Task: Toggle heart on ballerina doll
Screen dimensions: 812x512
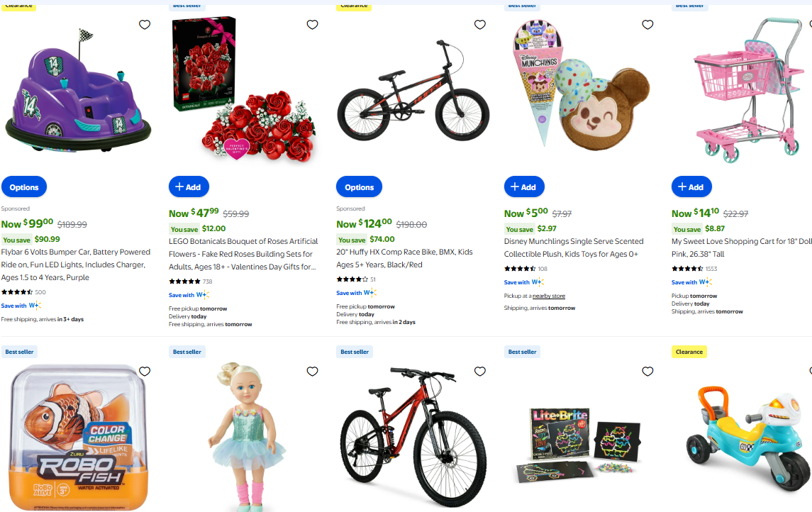Action: point(312,371)
